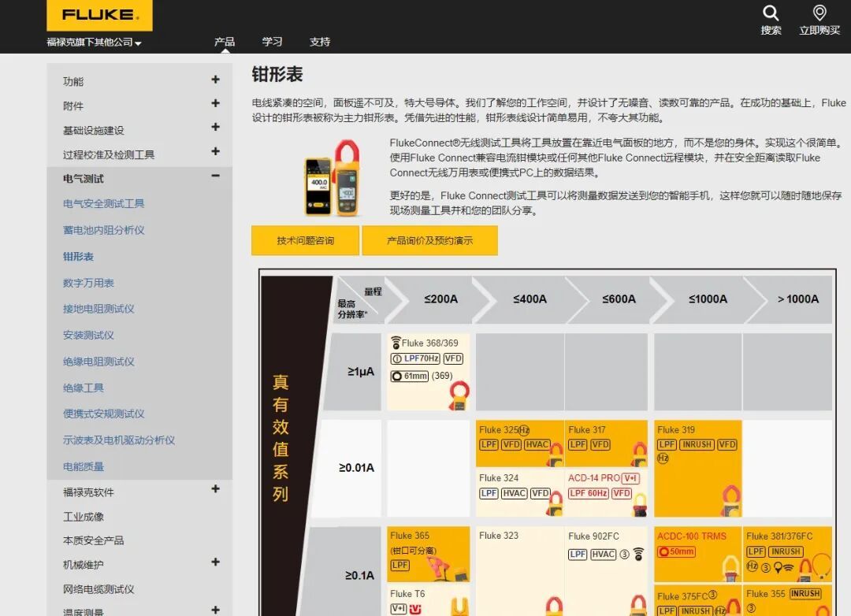Viewport: 851px width, 616px height.
Task: Open Fluke 324 product cell
Action: point(520,492)
